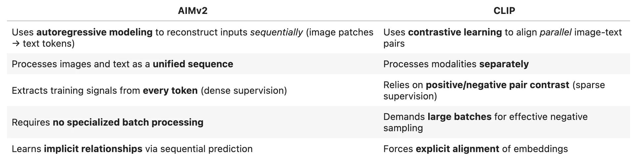Click the bold text 'every token'
644x165 pixels.
170,91
